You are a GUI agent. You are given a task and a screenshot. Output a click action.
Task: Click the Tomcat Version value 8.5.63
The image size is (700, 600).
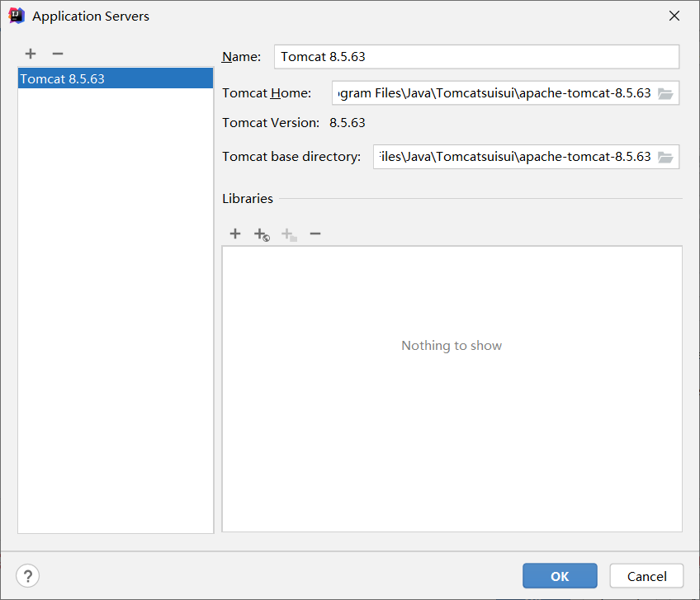point(348,123)
